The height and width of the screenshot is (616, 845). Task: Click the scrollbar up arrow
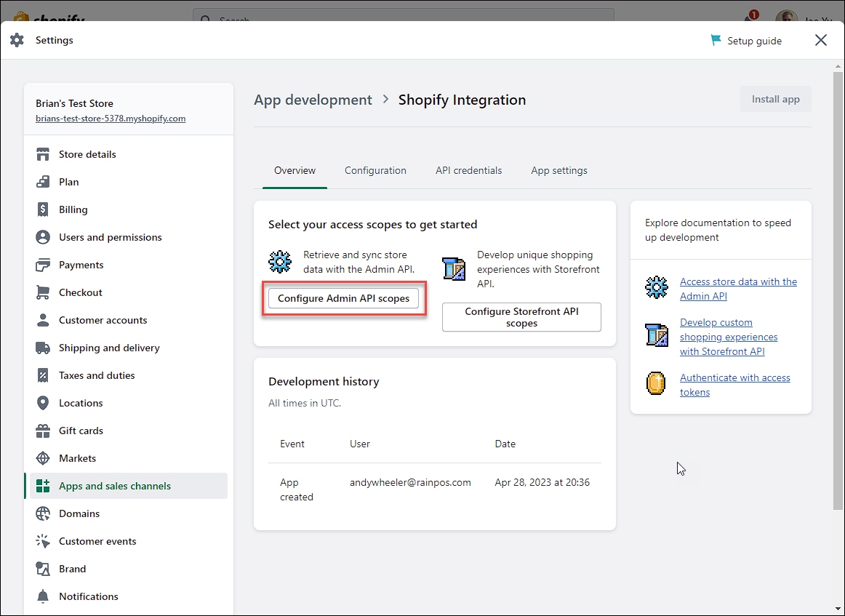(x=838, y=66)
